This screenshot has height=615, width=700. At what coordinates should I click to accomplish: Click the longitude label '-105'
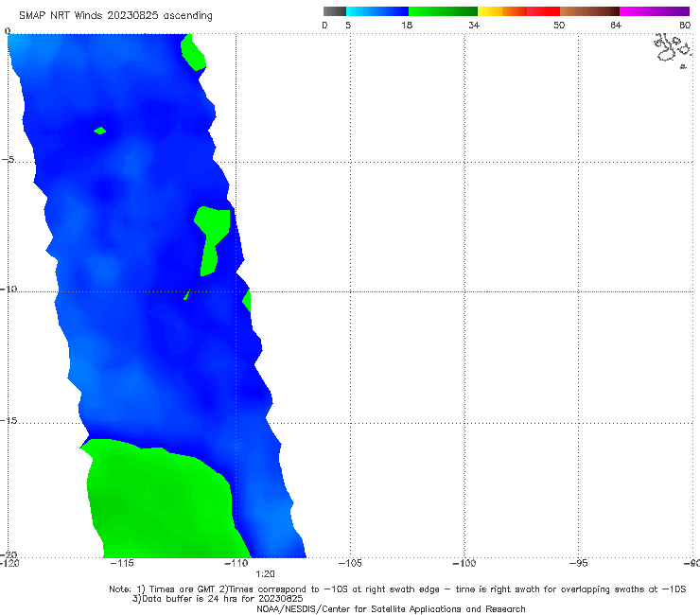coord(350,563)
